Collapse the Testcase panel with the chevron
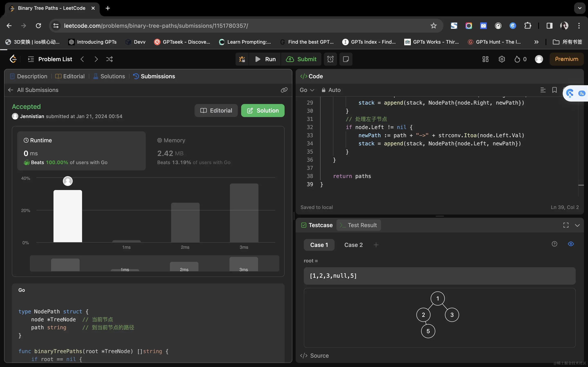The height and width of the screenshot is (367, 588). click(x=577, y=225)
